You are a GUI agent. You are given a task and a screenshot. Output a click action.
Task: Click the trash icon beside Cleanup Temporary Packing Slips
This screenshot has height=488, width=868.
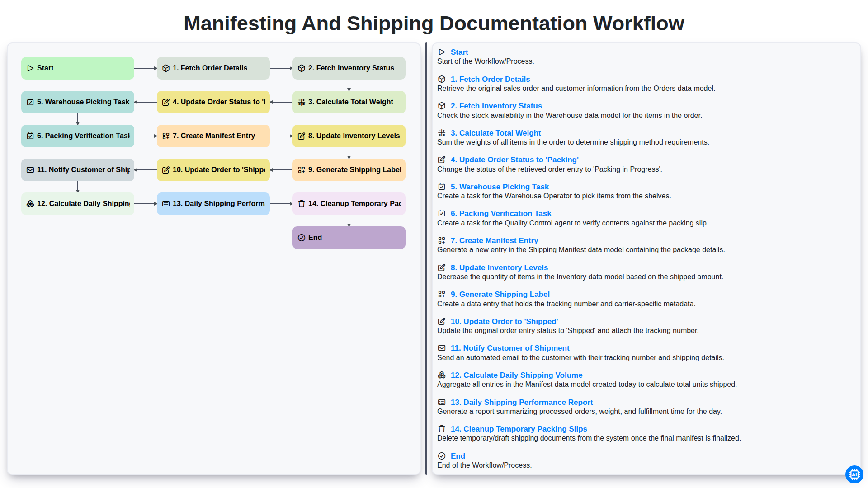pyautogui.click(x=442, y=429)
